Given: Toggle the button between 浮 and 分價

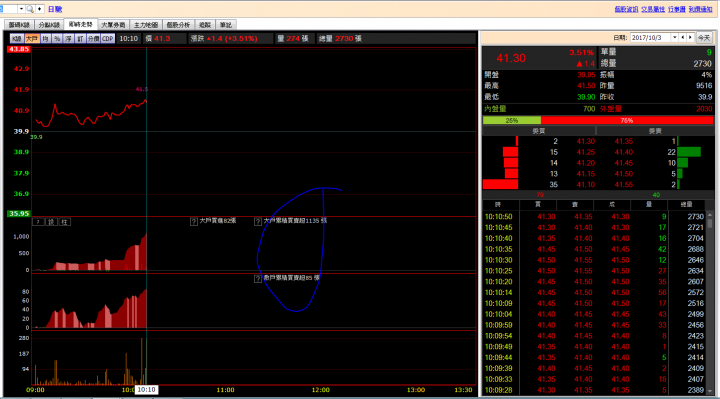Looking at the screenshot, I should pyautogui.click(x=80, y=39).
